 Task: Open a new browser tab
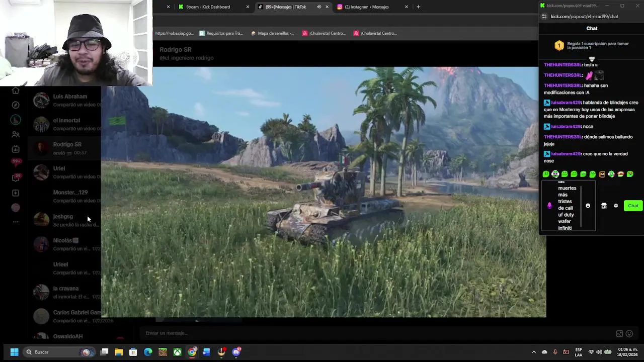(x=419, y=7)
